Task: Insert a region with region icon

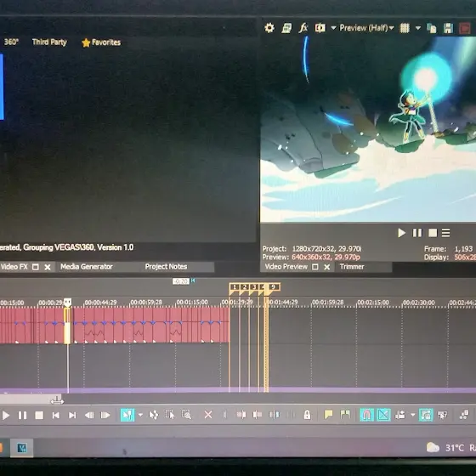Action: pyautogui.click(x=345, y=415)
